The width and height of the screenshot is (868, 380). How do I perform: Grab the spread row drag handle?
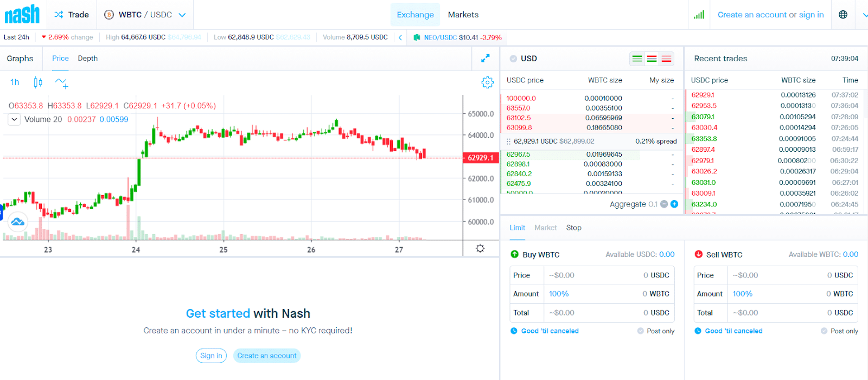coord(508,141)
